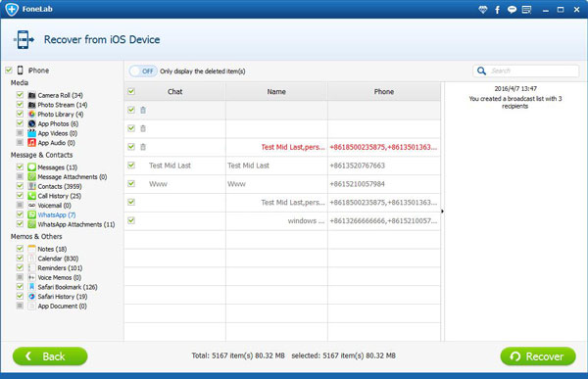Click the trash icon in first chat row
This screenshot has height=379, width=588.
pyautogui.click(x=143, y=111)
